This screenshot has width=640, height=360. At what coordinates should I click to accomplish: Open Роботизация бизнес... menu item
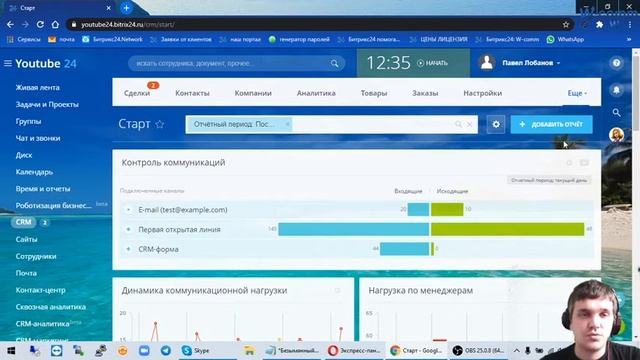tap(53, 205)
